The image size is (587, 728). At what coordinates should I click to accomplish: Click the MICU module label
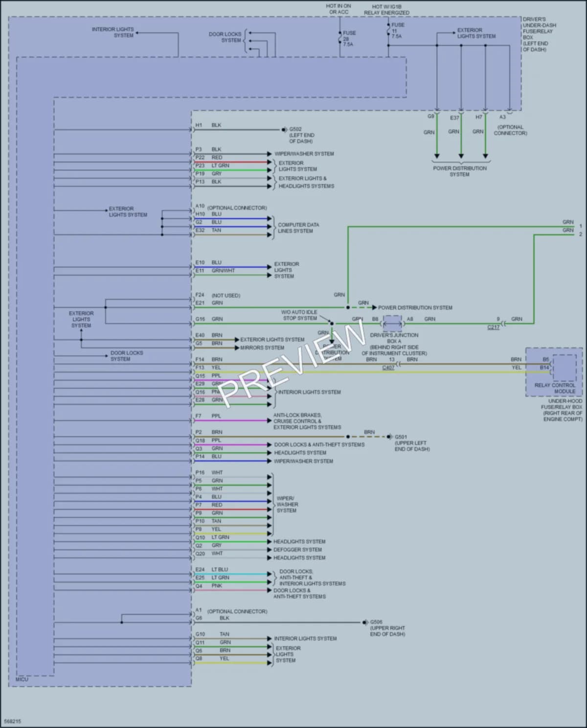(22, 680)
